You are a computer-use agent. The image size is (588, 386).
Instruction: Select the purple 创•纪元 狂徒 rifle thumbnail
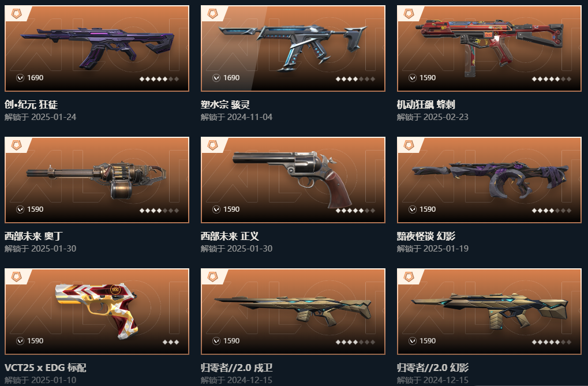(x=98, y=47)
